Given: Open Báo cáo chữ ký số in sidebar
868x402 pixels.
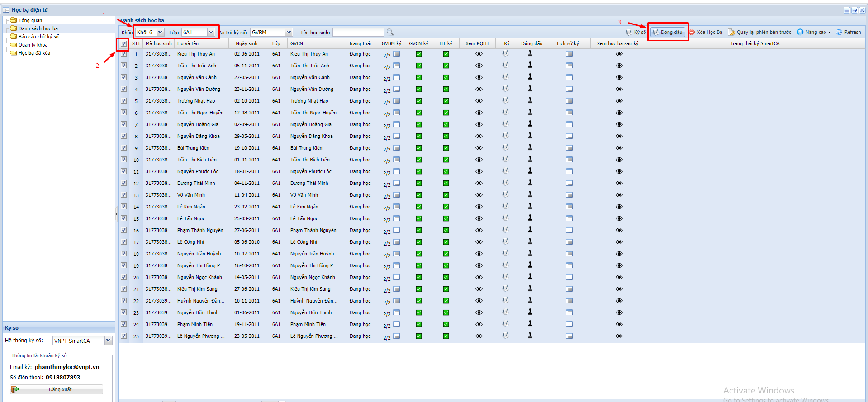Looking at the screenshot, I should pos(38,37).
